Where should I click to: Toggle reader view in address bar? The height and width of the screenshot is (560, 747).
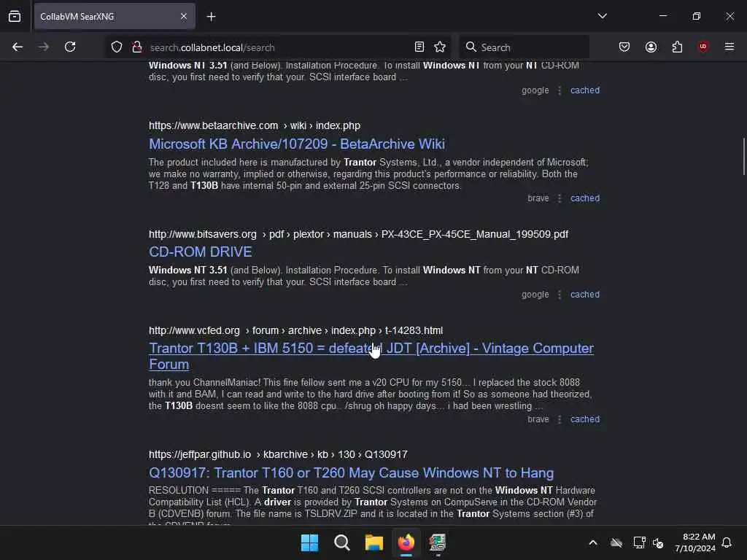419,47
